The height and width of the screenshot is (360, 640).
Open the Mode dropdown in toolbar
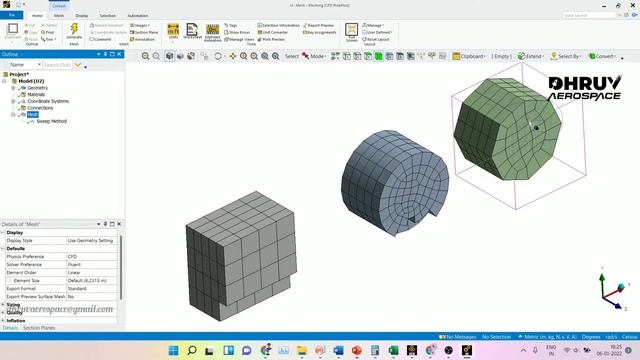(x=313, y=56)
